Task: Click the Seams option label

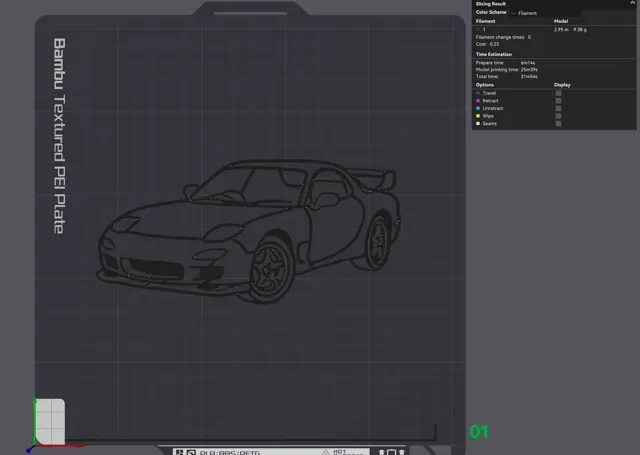Action: click(489, 124)
